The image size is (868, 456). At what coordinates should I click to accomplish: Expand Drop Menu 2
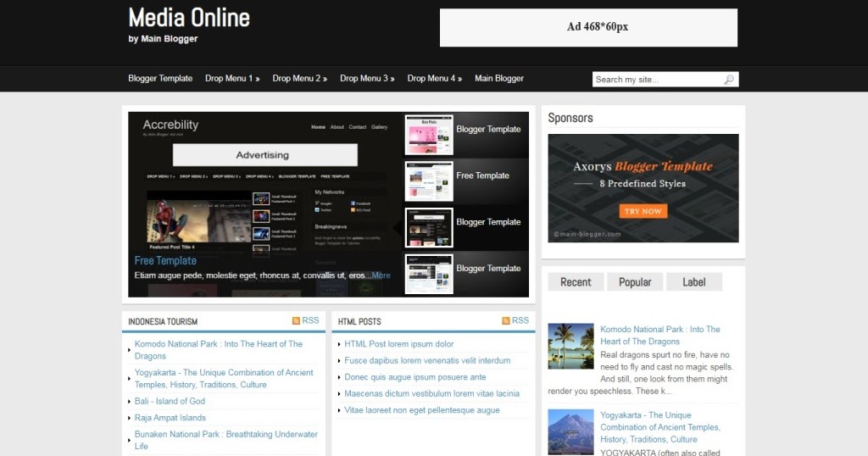pyautogui.click(x=299, y=79)
